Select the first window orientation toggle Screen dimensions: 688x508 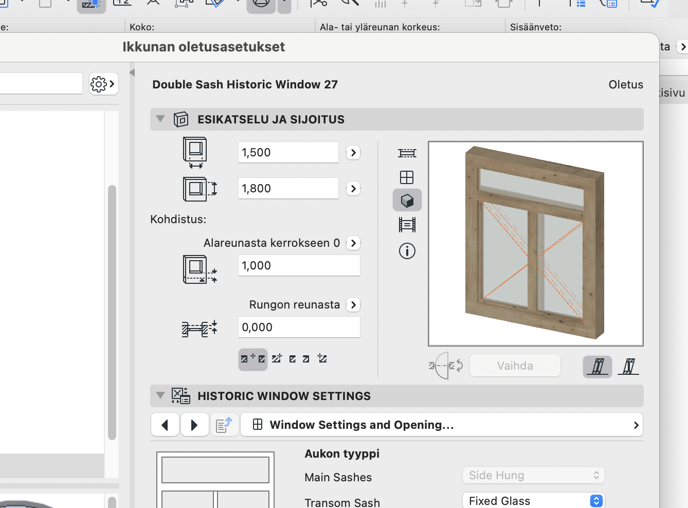tap(597, 366)
